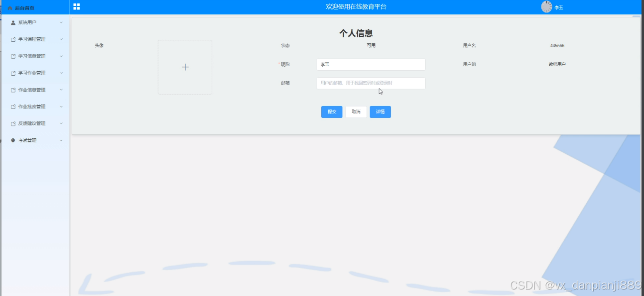Viewport: 644px width, 296px height.
Task: Open the 学习作业管理 menu label
Action: tap(32, 73)
